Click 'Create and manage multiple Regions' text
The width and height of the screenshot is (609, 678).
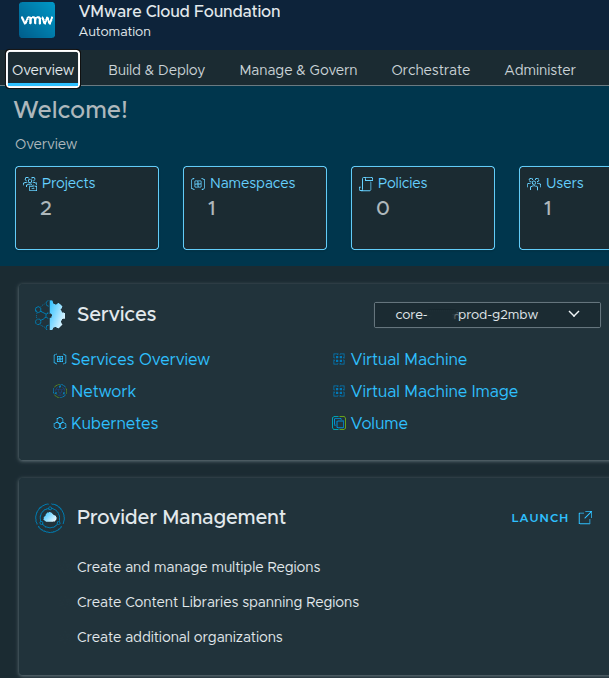[199, 567]
